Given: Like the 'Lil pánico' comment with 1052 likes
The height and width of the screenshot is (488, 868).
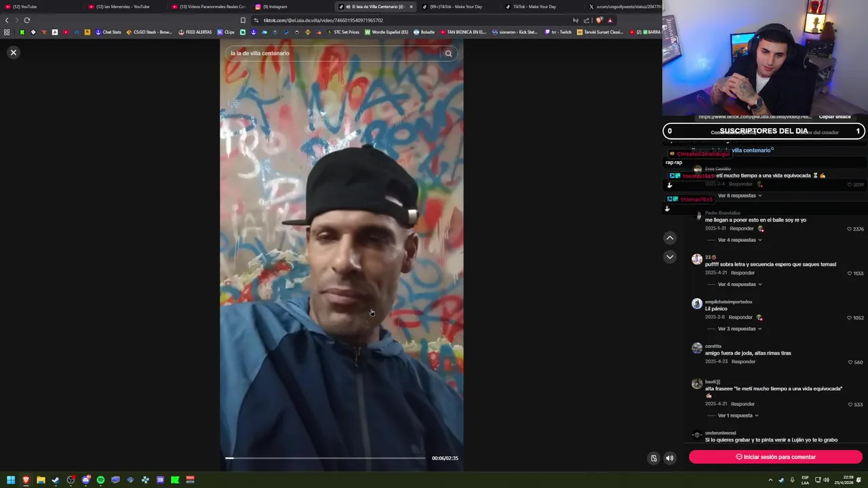Looking at the screenshot, I should point(850,318).
